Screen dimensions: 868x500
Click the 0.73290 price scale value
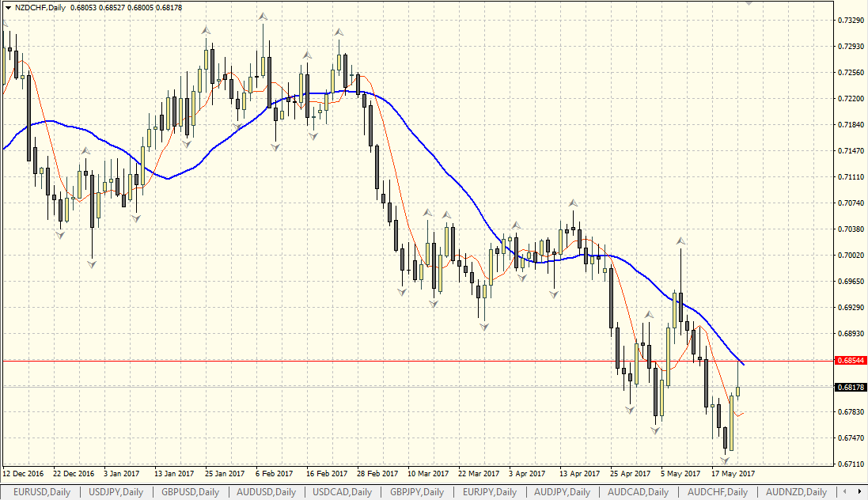tap(851, 20)
